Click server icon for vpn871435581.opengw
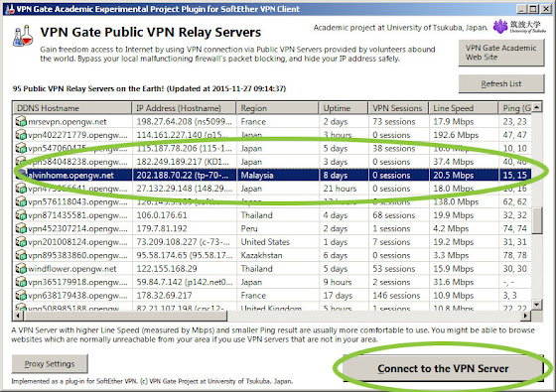Screen dimensions: 556x392 (x=21, y=215)
